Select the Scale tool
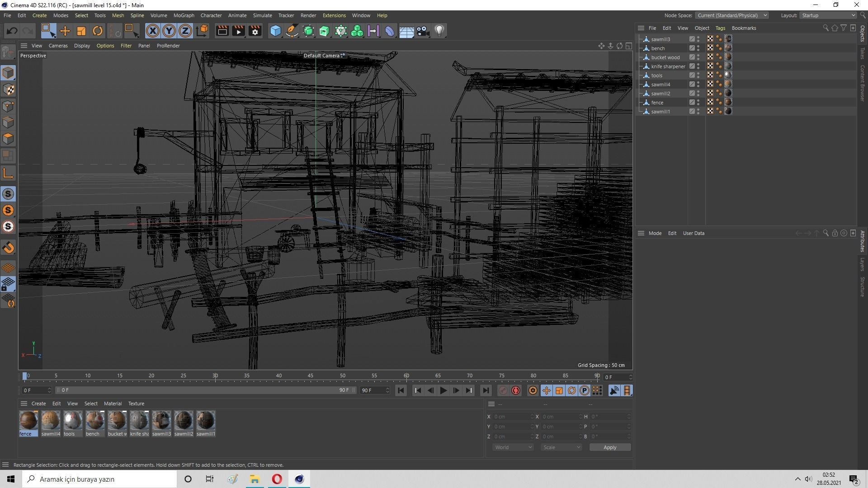Screen dimensions: 868x488 tap(81, 31)
